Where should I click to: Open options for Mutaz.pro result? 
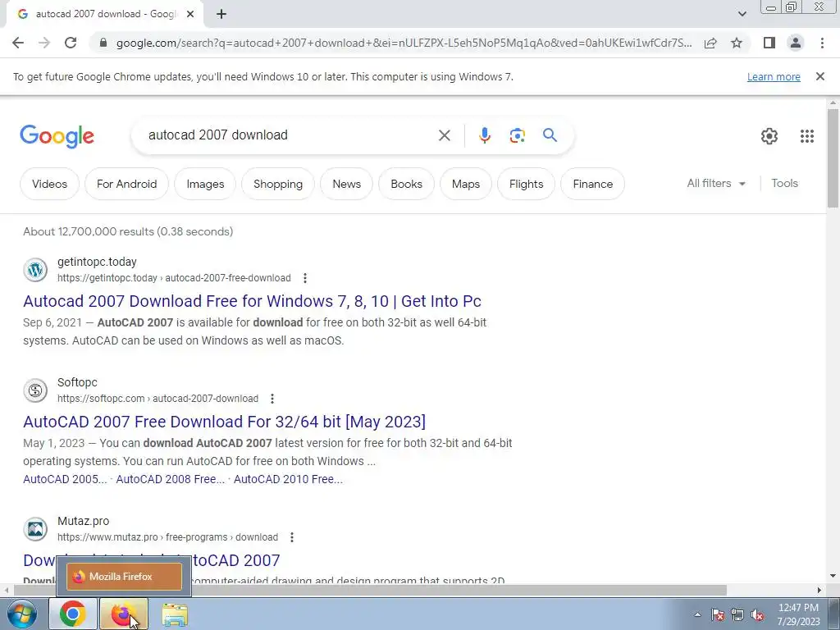292,537
